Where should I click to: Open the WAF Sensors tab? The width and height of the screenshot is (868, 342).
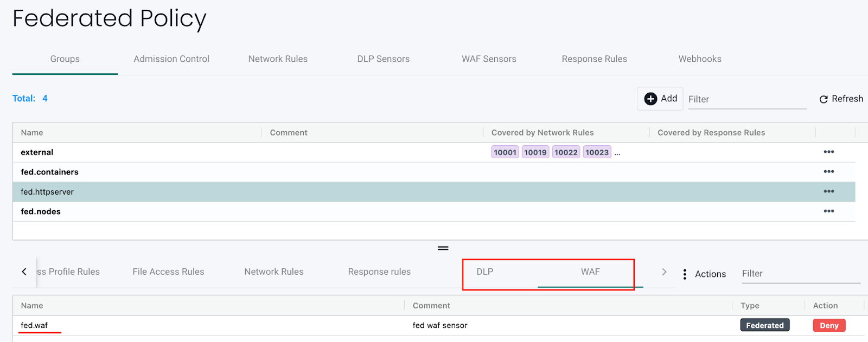pyautogui.click(x=489, y=59)
